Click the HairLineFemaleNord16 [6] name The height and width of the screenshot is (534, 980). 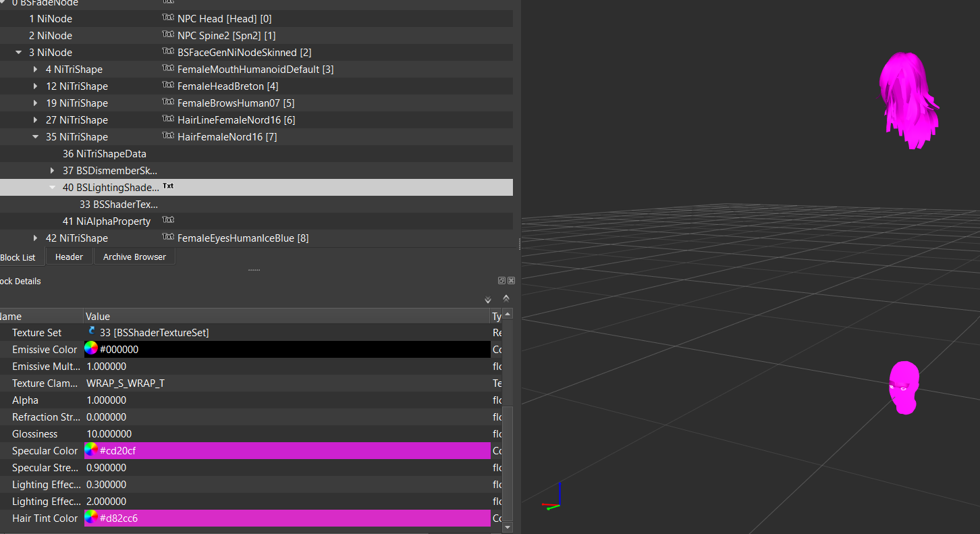pos(236,119)
